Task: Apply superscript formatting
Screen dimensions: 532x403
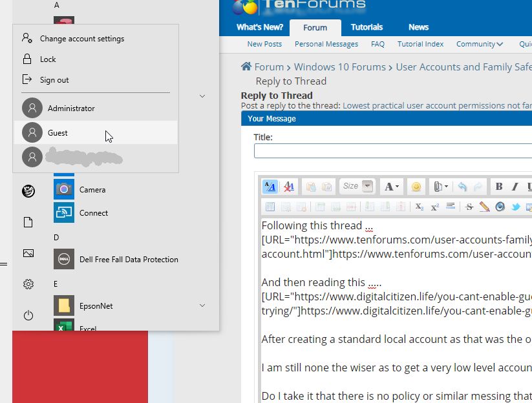Action: tap(435, 207)
